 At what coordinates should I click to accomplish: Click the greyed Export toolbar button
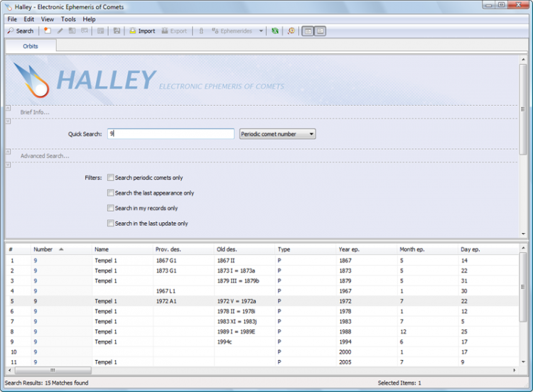pyautogui.click(x=174, y=31)
